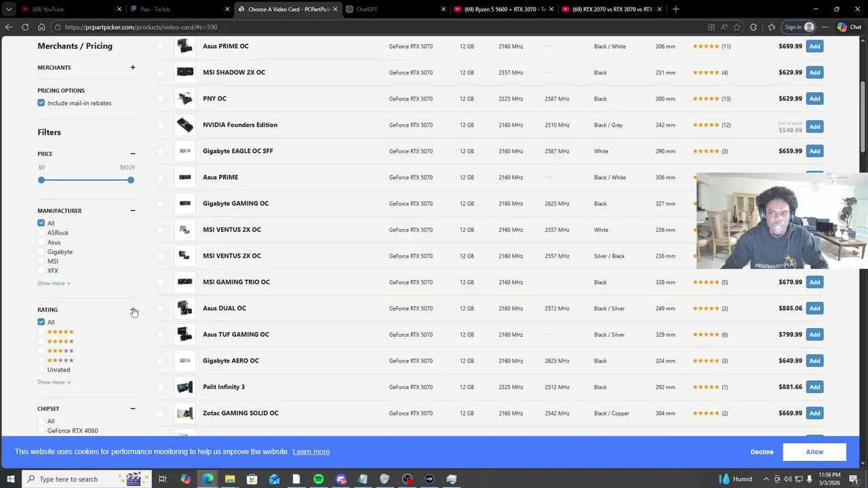Check the MSI manufacturer filter
This screenshot has height=488, width=868.
[x=41, y=261]
